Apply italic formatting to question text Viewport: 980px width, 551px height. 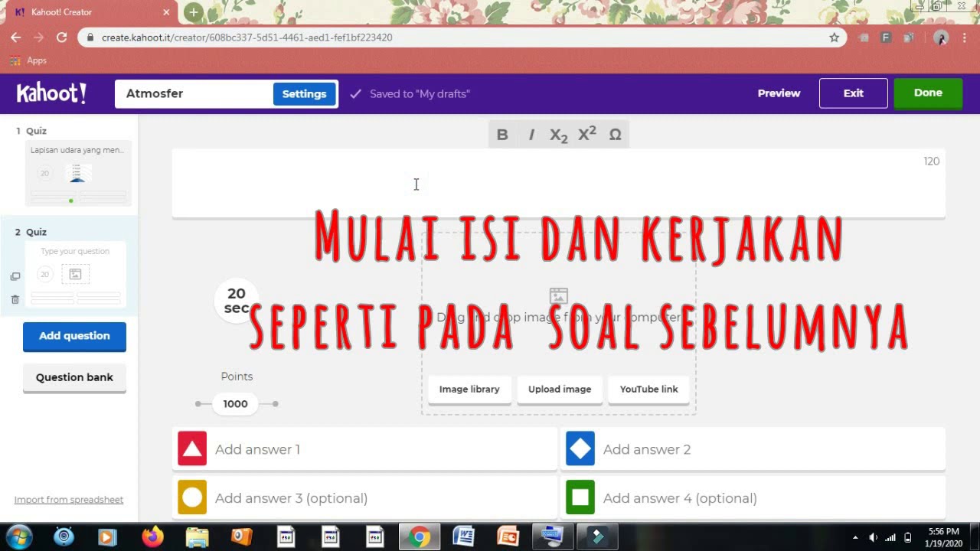[x=531, y=135]
